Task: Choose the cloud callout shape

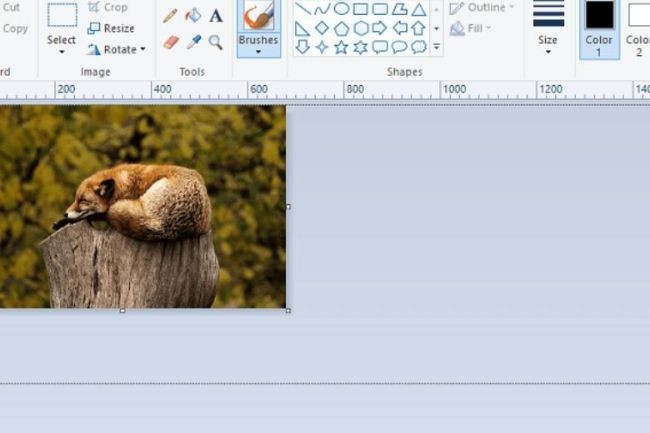Action: click(x=418, y=47)
